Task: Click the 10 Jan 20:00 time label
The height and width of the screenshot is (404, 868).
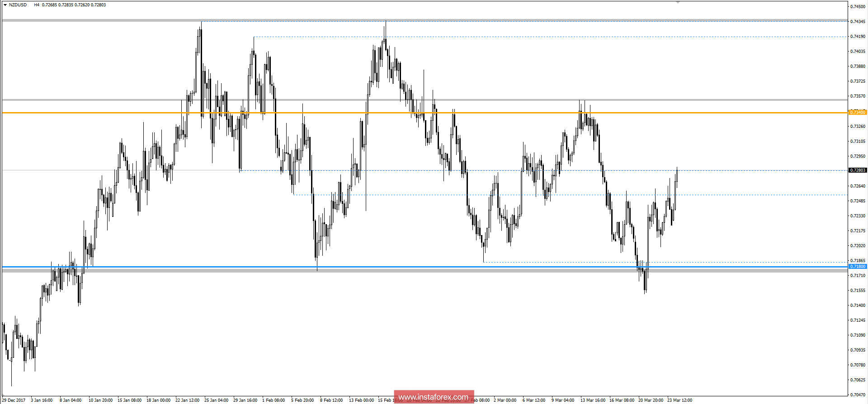Action: click(x=100, y=400)
